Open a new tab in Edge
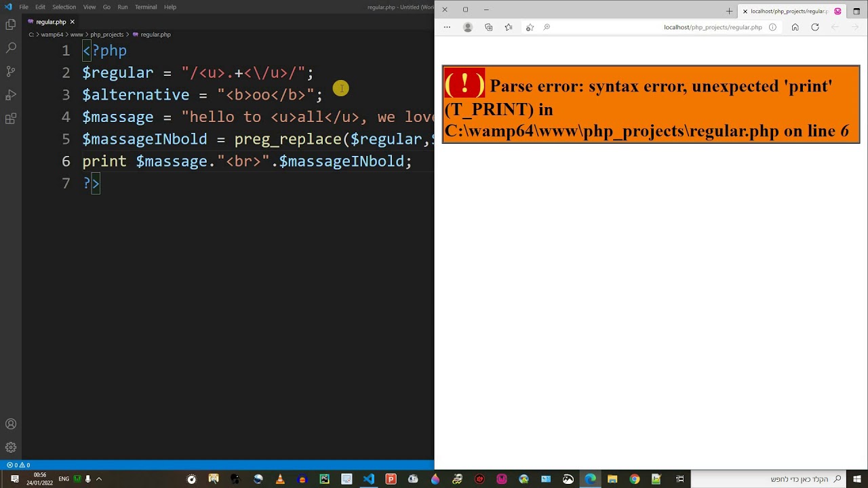This screenshot has height=488, width=868. click(729, 11)
